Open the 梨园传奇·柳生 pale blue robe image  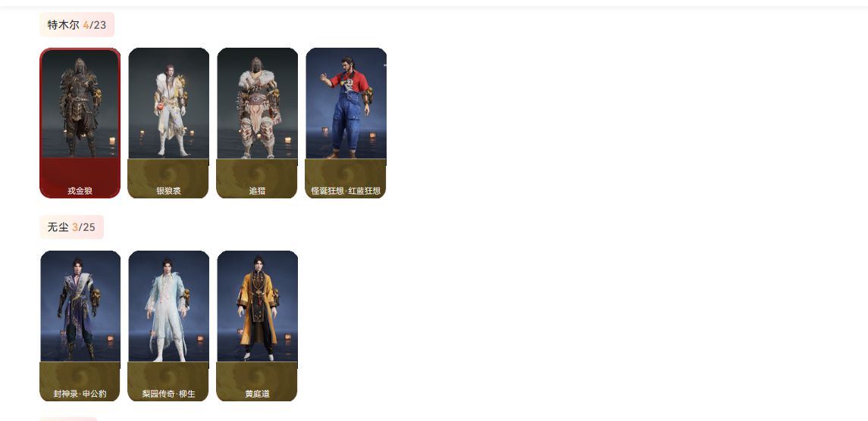(x=169, y=306)
